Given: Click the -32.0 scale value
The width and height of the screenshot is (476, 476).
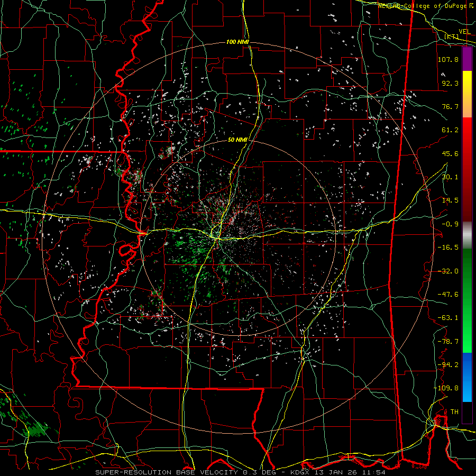Looking at the screenshot, I should click(x=448, y=271).
